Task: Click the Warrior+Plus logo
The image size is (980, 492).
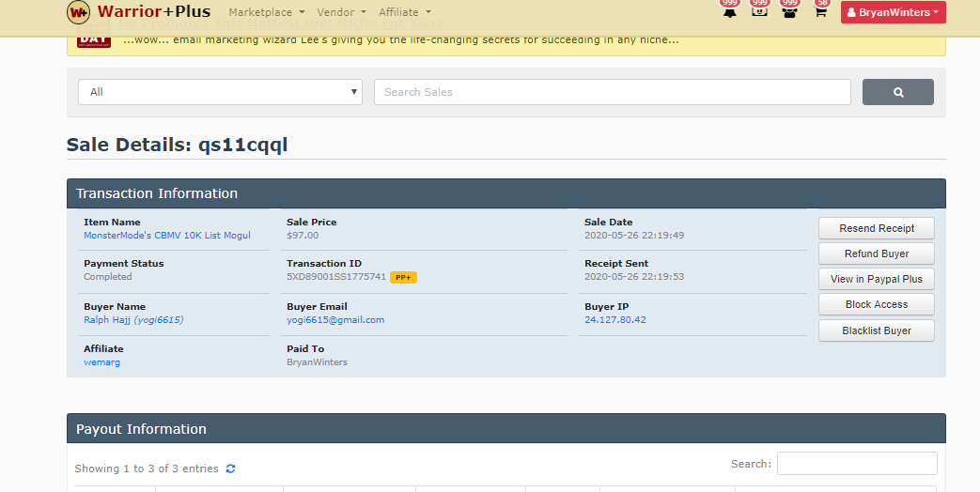Action: click(x=139, y=12)
